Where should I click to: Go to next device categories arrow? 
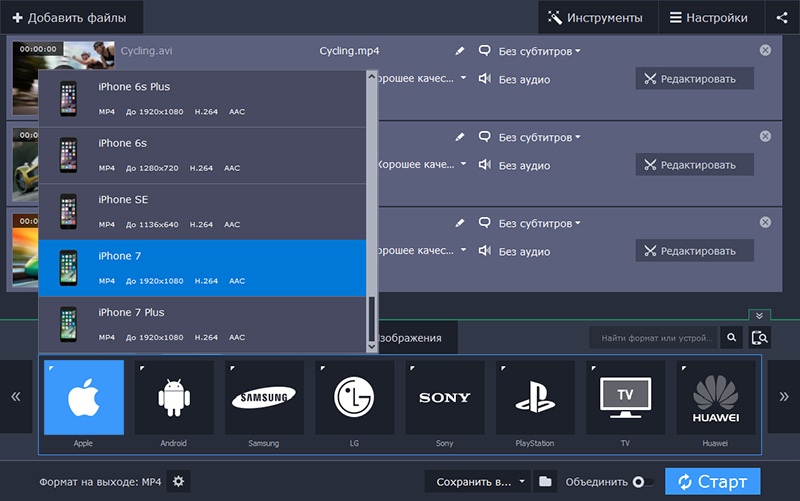point(784,396)
